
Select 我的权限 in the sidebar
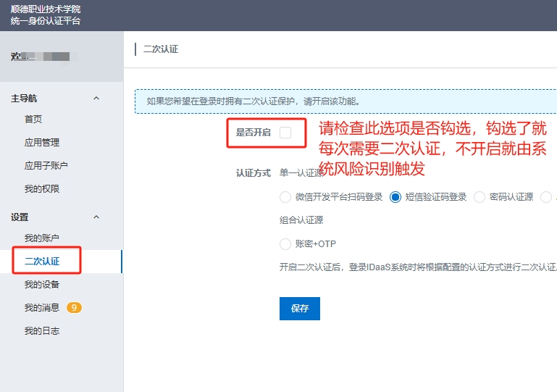pyautogui.click(x=42, y=188)
